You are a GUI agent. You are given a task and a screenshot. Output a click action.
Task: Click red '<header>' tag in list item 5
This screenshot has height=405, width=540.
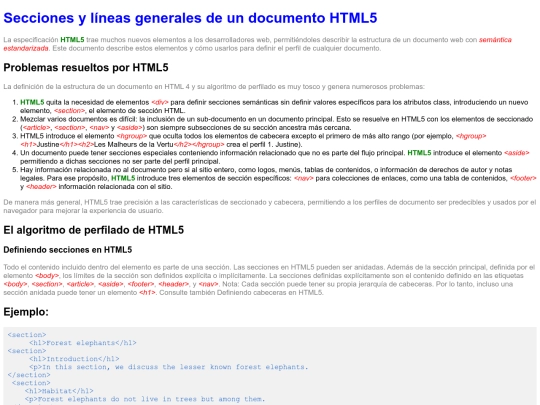[x=41, y=187]
